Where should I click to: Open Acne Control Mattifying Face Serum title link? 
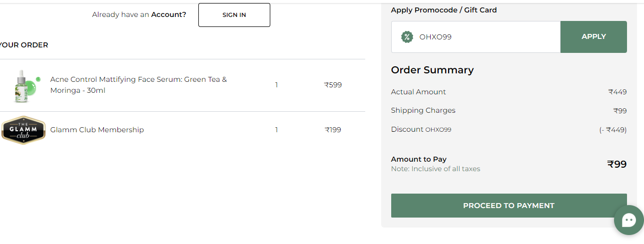[x=138, y=85]
